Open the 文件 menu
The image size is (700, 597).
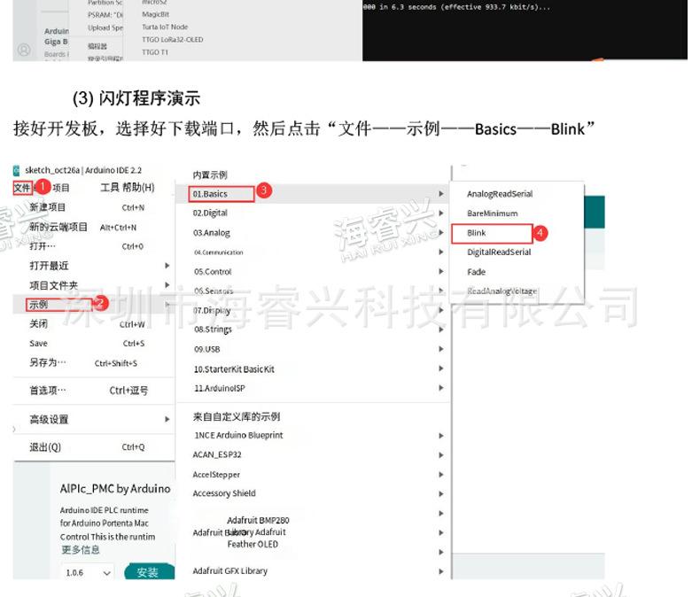(x=22, y=188)
